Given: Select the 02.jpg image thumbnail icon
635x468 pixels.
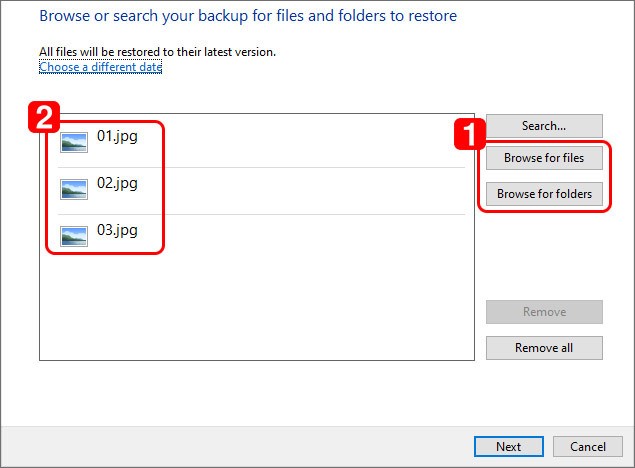Looking at the screenshot, I should pos(74,189).
